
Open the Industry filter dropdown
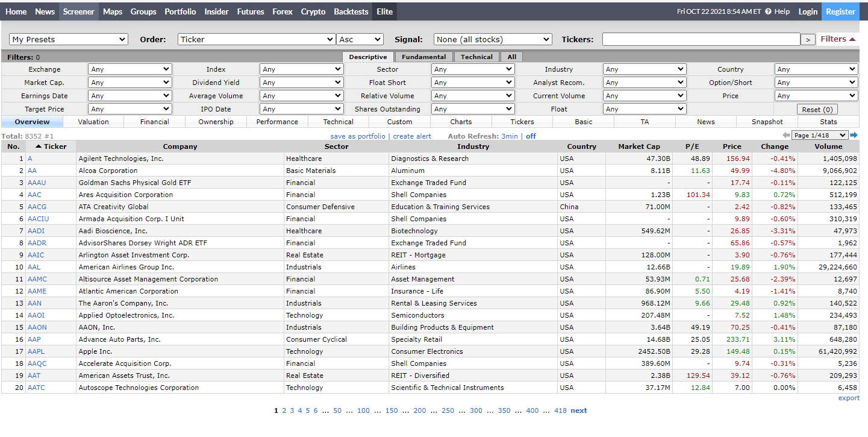645,69
